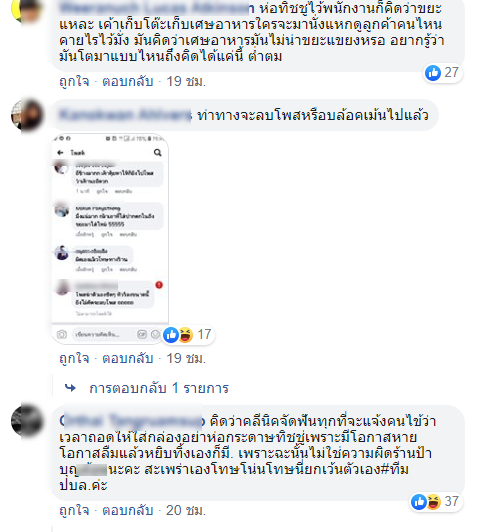
Task: Click the blurred name of second commenter
Action: [125, 115]
